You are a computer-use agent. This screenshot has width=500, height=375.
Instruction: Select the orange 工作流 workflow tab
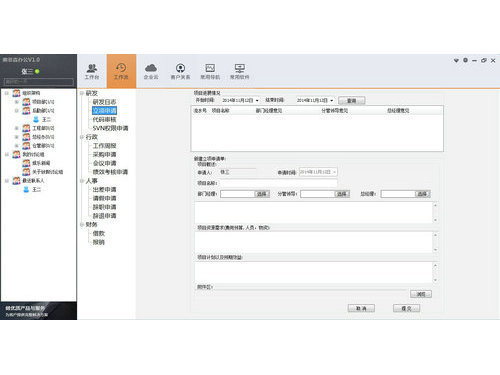click(x=121, y=71)
